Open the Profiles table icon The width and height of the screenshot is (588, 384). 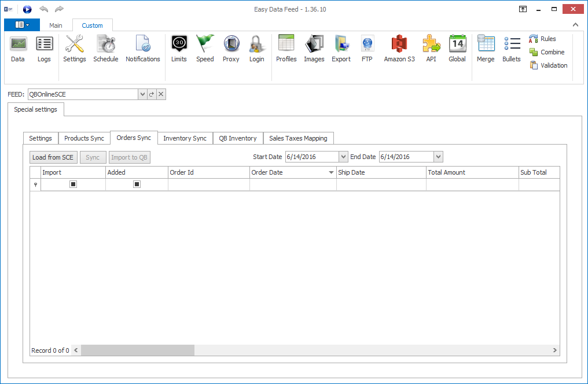point(286,49)
